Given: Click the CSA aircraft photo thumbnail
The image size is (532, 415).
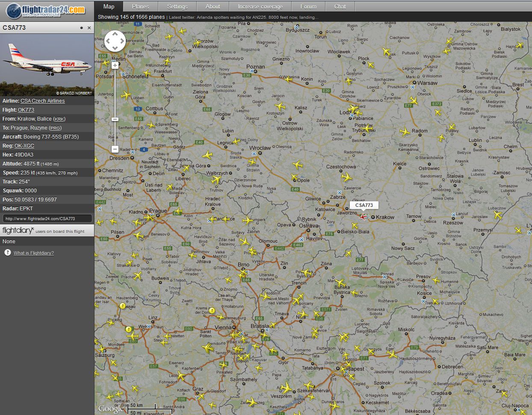Looking at the screenshot, I should pyautogui.click(x=47, y=65).
